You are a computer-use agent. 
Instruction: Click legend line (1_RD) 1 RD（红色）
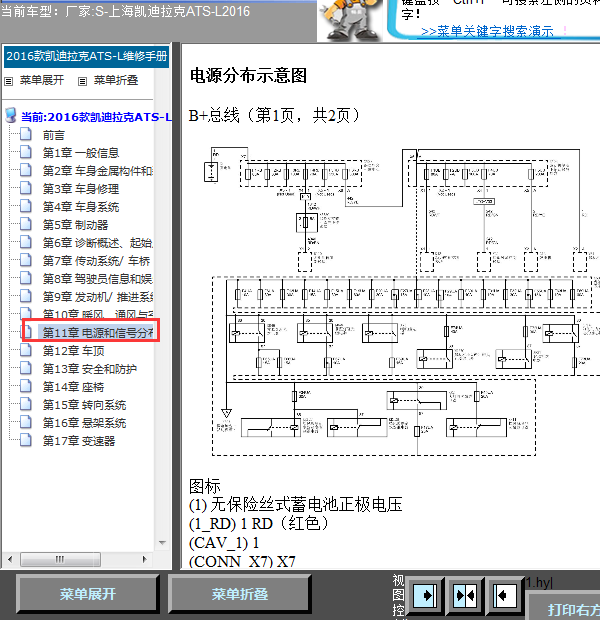(x=259, y=524)
